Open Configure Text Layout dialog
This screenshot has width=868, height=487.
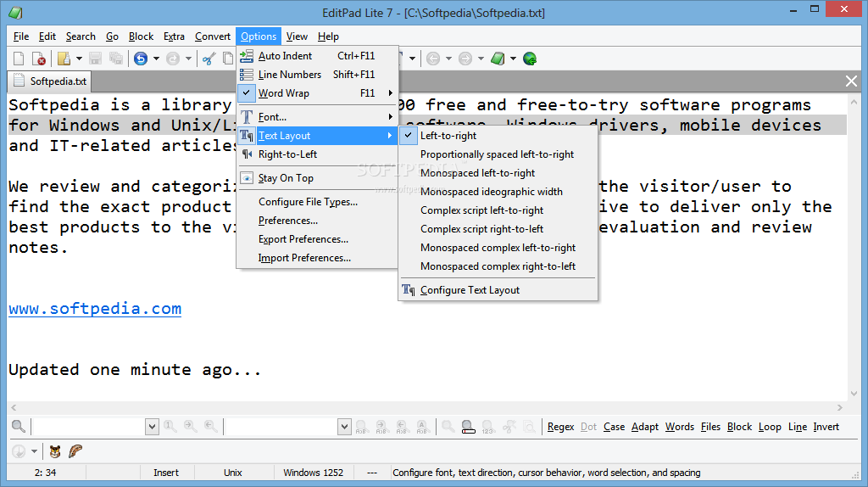tap(498, 290)
